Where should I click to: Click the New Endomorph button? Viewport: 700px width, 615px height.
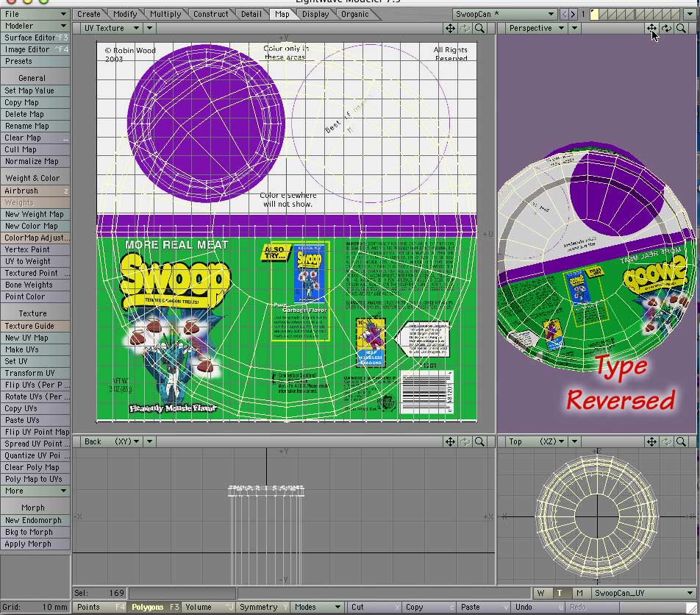35,520
